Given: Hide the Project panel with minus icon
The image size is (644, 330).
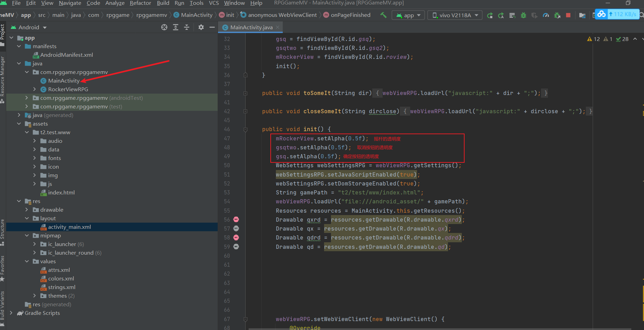Looking at the screenshot, I should [x=212, y=27].
